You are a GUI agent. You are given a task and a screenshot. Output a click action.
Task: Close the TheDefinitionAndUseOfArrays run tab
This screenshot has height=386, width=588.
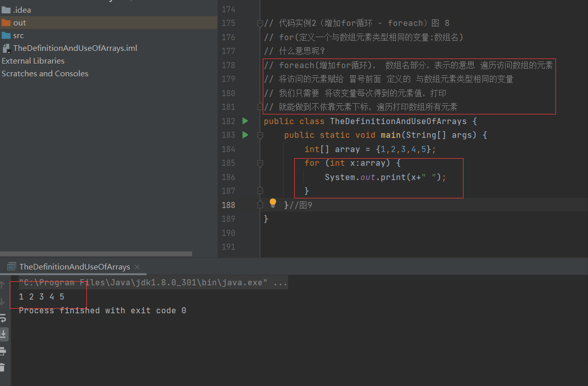click(137, 266)
